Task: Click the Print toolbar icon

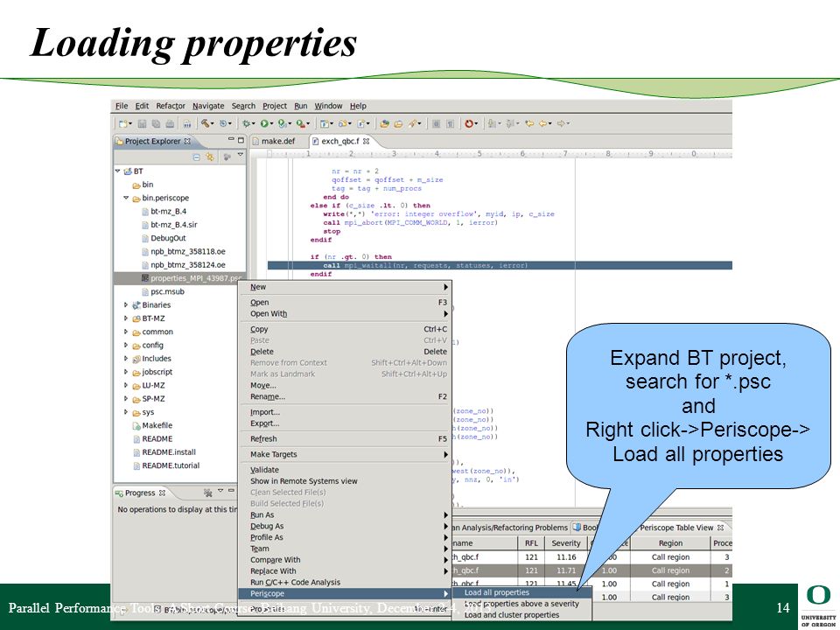Action: point(170,123)
